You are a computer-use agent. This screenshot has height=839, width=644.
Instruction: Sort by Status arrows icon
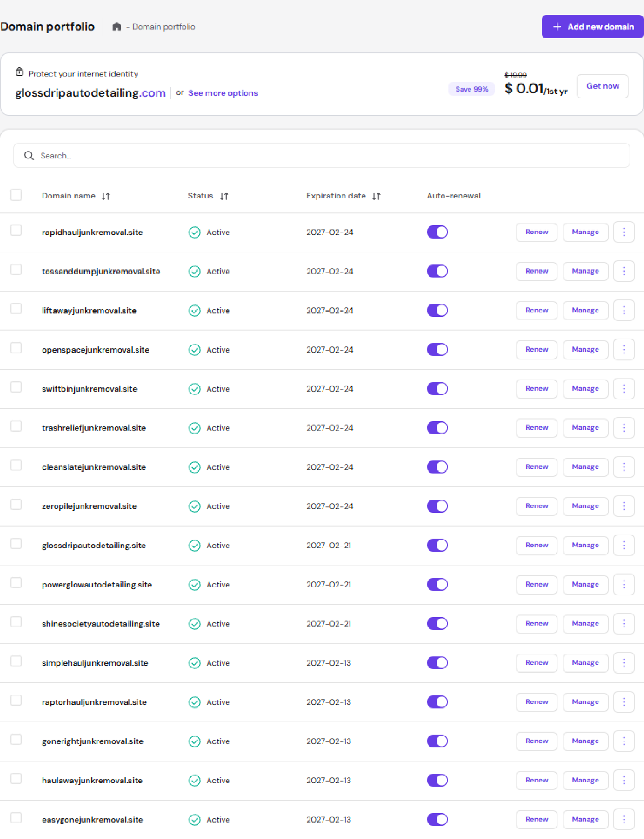click(x=224, y=196)
